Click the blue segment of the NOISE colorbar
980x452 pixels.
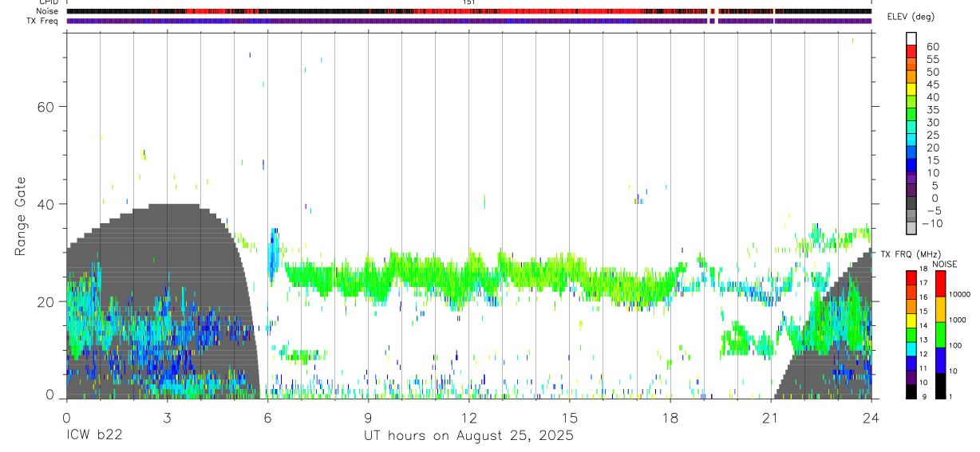[940, 360]
